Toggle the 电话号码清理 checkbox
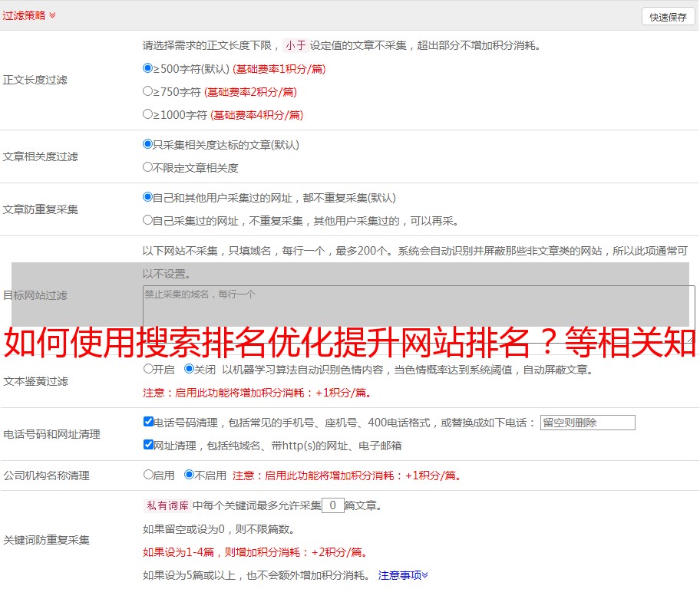Screen dimensions: 700x589 [x=149, y=422]
